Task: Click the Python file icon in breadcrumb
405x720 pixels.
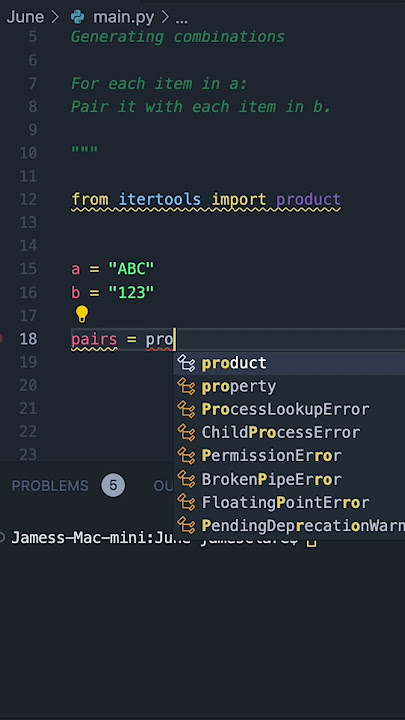Action: coord(78,17)
